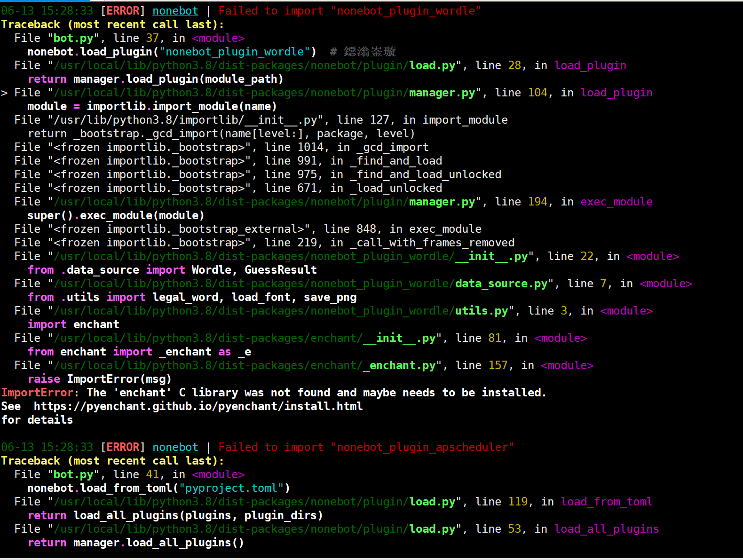Click 'Failed to import "nonebot_plugin_apscheduler"' message
The image size is (743, 560).
(x=366, y=447)
